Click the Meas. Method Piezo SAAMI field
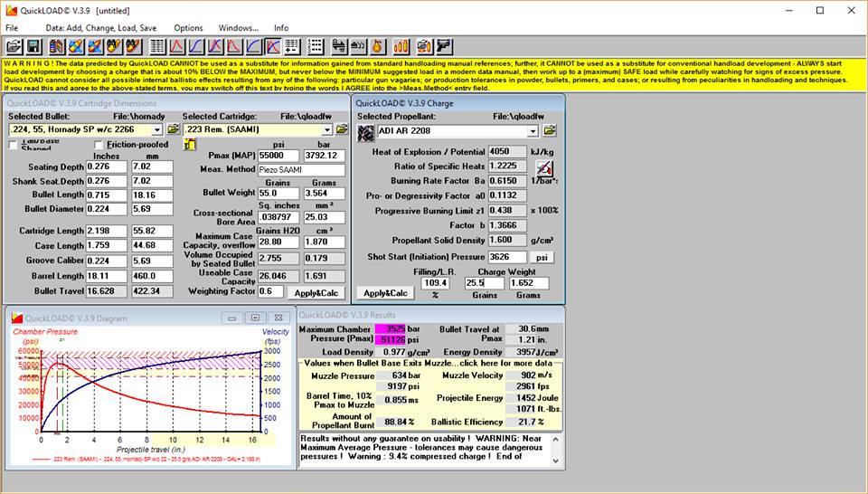 pyautogui.click(x=301, y=170)
